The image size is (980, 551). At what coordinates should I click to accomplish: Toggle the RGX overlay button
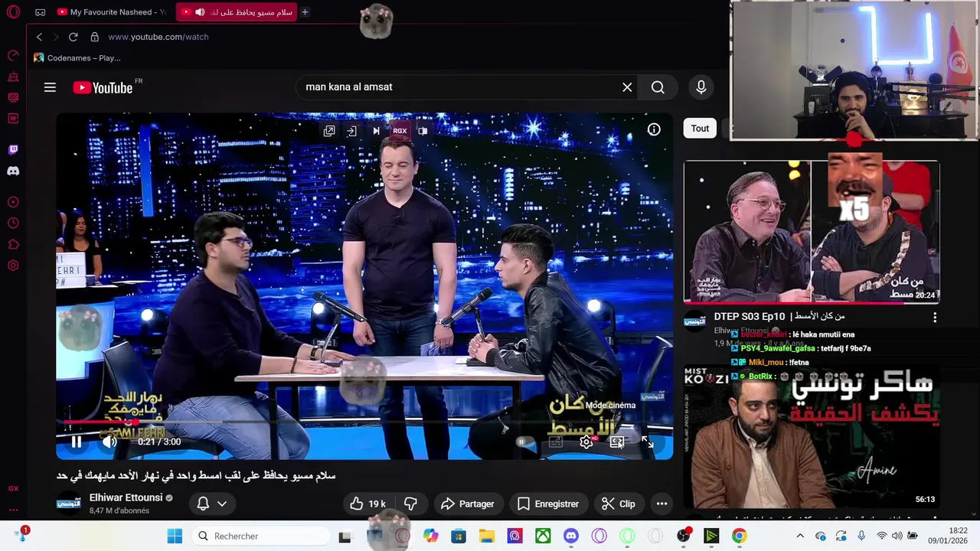400,131
